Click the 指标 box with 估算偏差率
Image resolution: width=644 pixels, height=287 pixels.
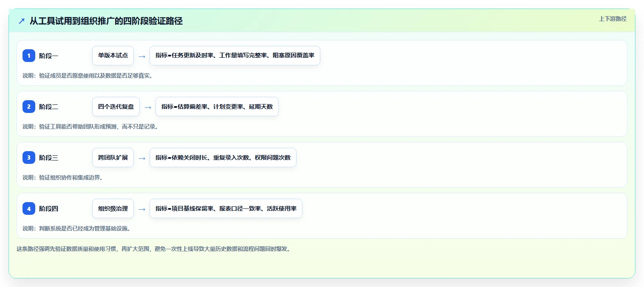tap(217, 107)
